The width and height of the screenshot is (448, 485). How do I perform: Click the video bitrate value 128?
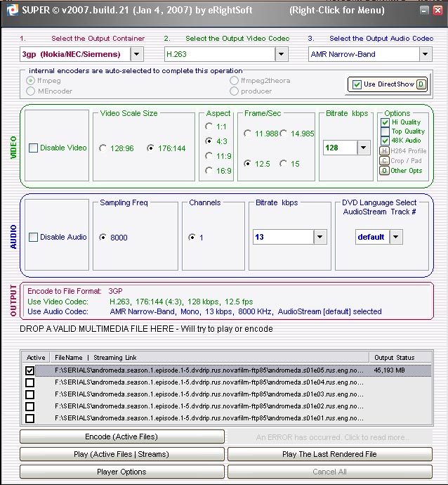click(332, 148)
